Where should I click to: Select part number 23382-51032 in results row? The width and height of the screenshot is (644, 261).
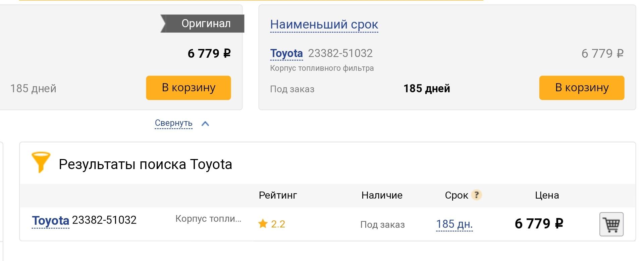tap(104, 220)
